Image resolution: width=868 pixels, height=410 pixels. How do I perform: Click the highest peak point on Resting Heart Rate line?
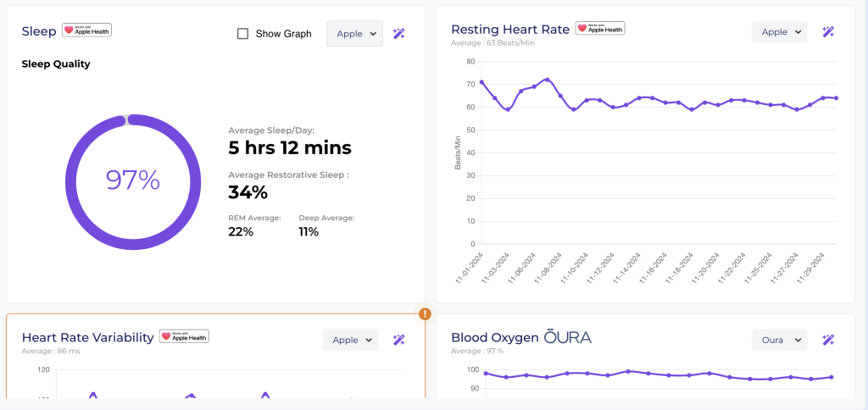coord(548,80)
